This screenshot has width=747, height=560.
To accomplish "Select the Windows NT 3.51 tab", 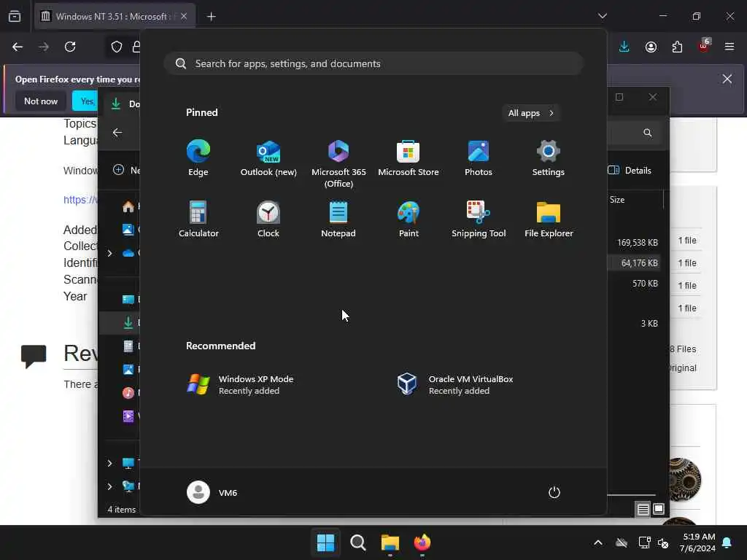I will pos(115,16).
